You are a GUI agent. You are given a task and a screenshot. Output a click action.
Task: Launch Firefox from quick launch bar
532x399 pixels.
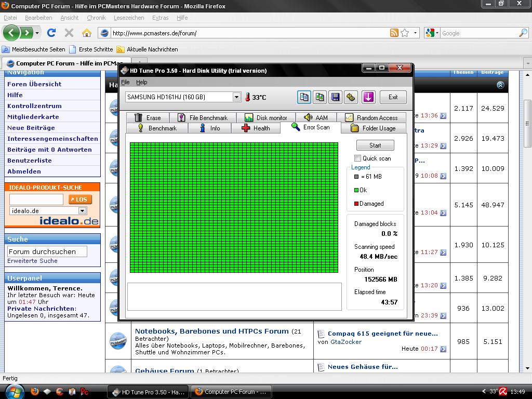pos(35,392)
